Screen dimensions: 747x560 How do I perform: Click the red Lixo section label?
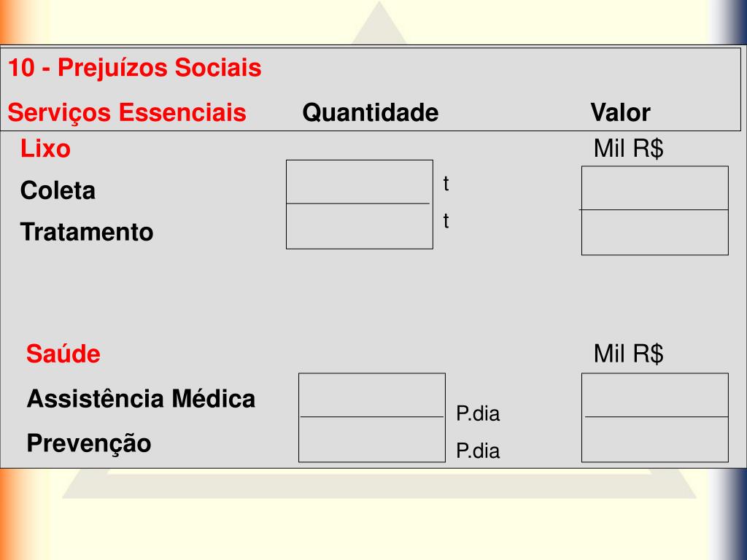(x=45, y=149)
